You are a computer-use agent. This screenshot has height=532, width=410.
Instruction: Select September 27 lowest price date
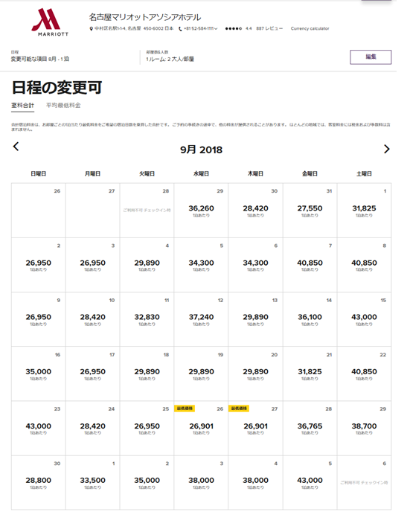tap(255, 428)
